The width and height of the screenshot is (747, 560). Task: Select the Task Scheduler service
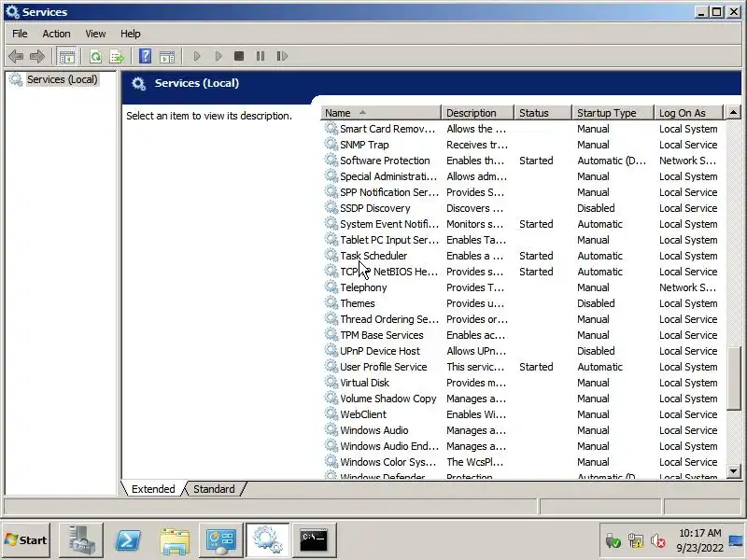pos(521,256)
